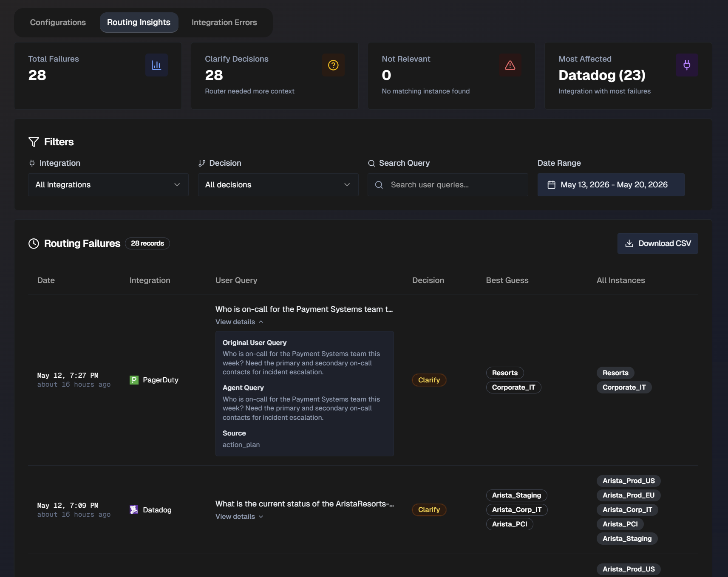Viewport: 728px width, 577px height.
Task: Click the Agent Query heading
Action: [243, 388]
